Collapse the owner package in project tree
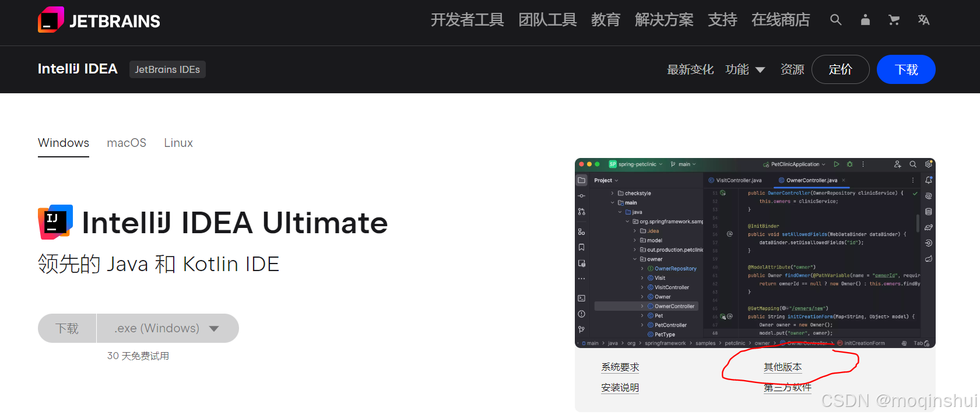Screen dimensions: 980x418 (635, 259)
